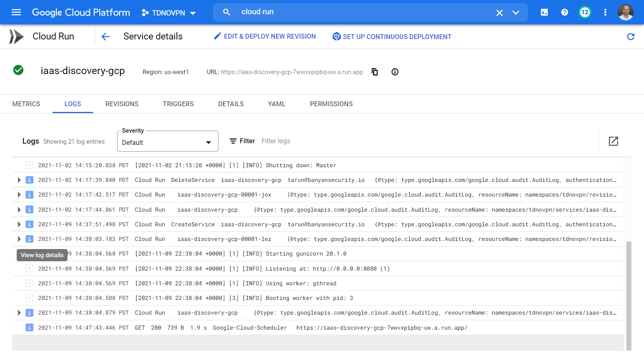Switch to the REVISIONS tab

click(x=122, y=104)
